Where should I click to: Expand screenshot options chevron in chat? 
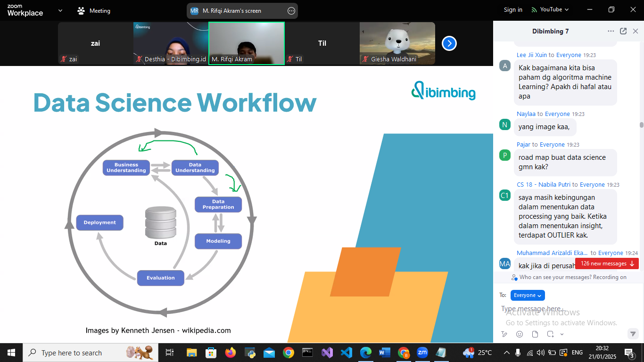coord(562,334)
